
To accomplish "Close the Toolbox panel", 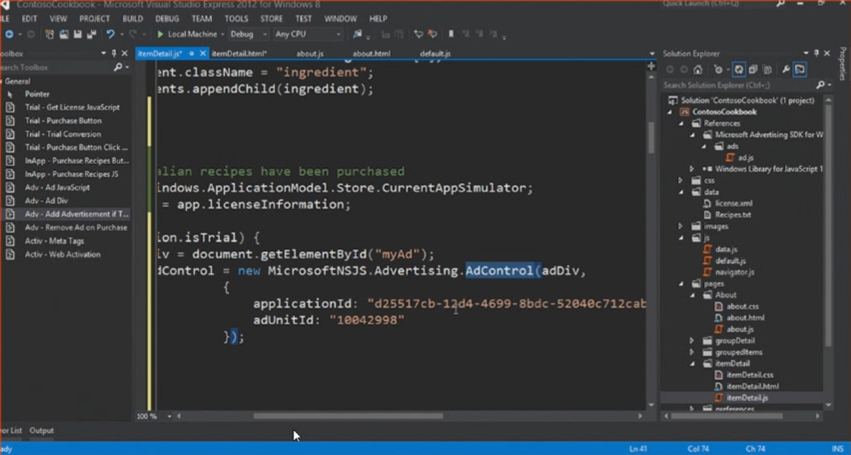I will coord(125,53).
